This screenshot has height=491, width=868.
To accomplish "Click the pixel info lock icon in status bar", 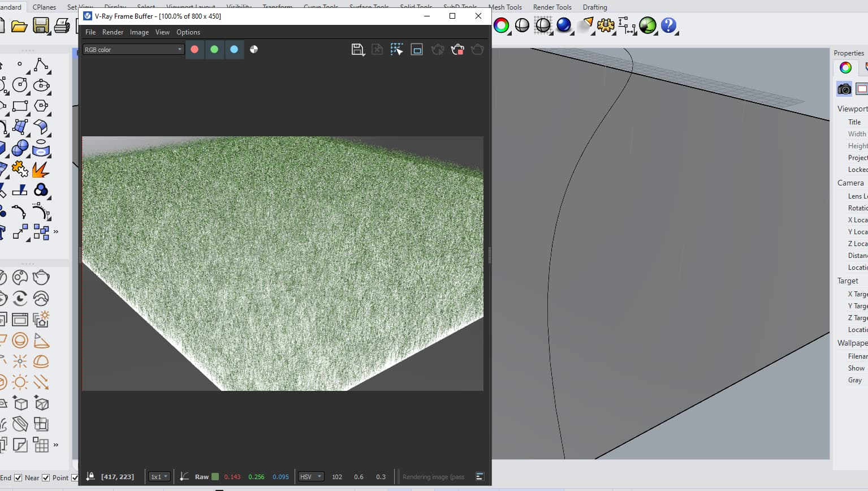I will (x=90, y=476).
